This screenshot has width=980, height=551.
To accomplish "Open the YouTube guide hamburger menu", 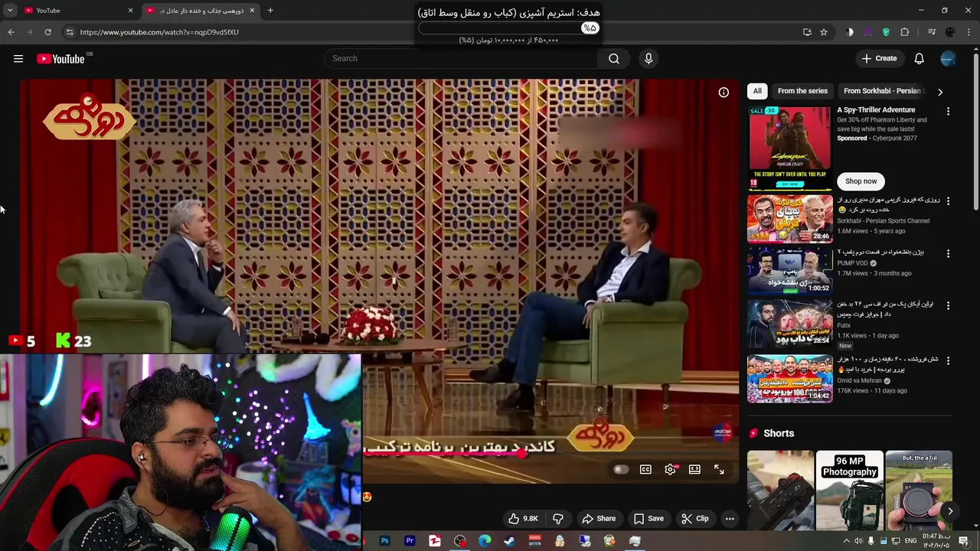I will (18, 59).
